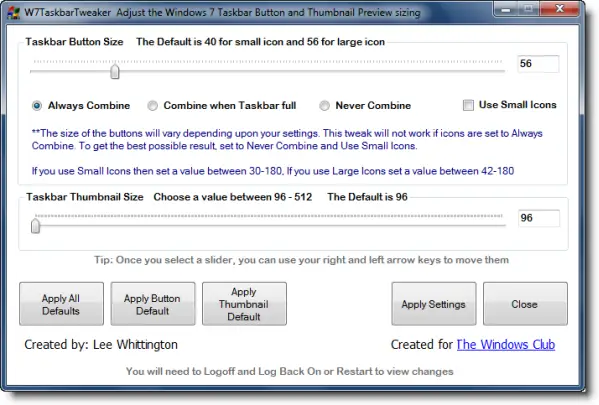Click the Close button at bottom right
Viewport: 599px width, 405px height.
(525, 304)
